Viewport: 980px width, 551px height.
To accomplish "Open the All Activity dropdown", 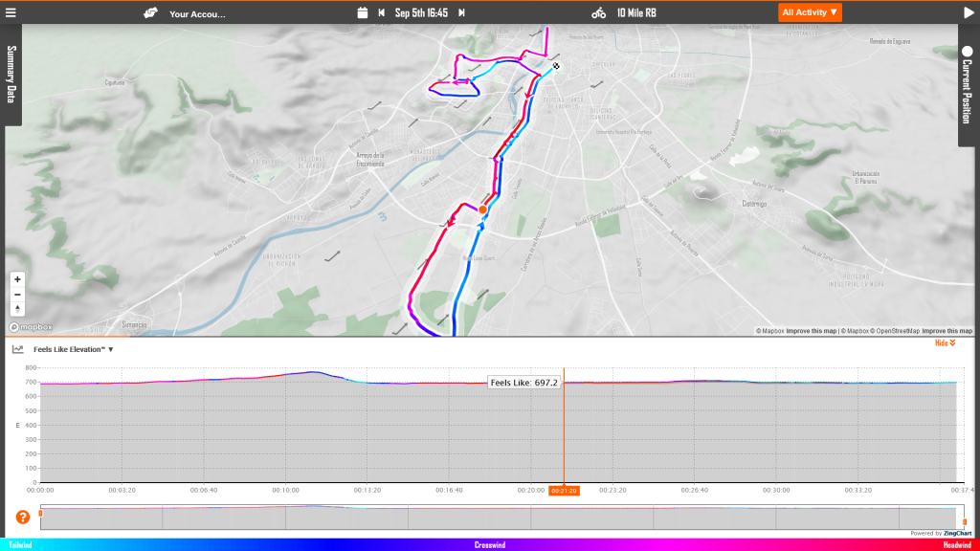I will 810,12.
